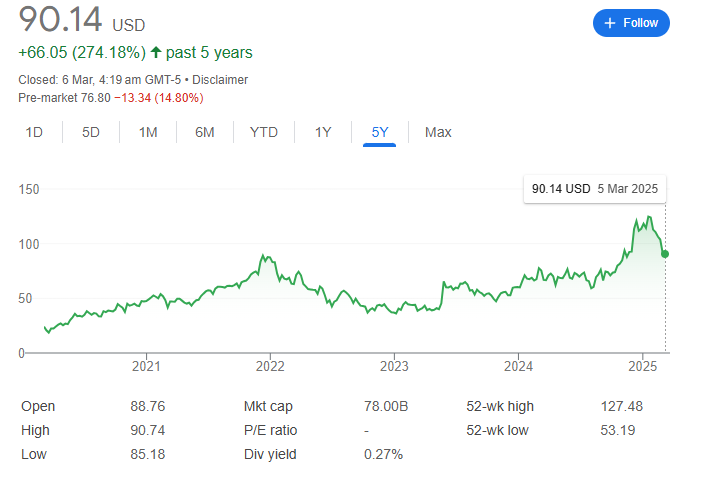This screenshot has width=702, height=478.
Task: Click the 52-wk high label
Action: pyautogui.click(x=500, y=406)
